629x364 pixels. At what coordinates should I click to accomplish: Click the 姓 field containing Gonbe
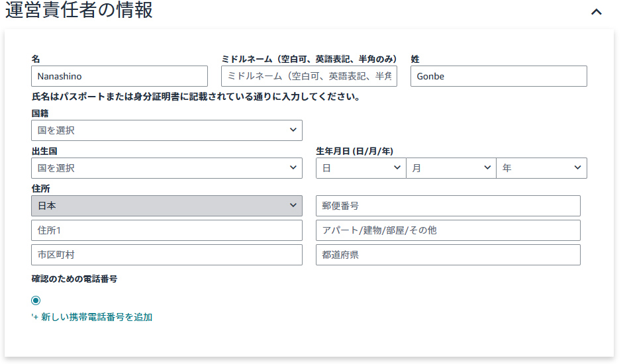tap(499, 76)
